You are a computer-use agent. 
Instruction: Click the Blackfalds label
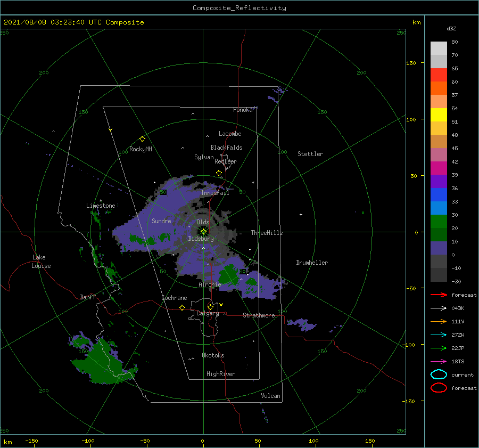[x=226, y=148]
